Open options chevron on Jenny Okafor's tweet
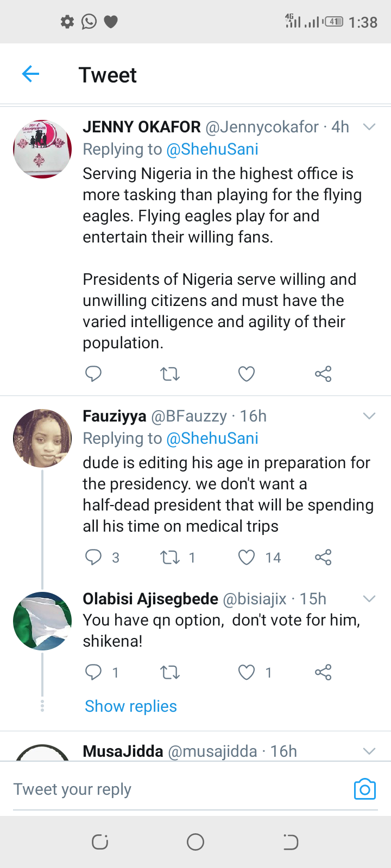The width and height of the screenshot is (391, 868). tap(369, 127)
